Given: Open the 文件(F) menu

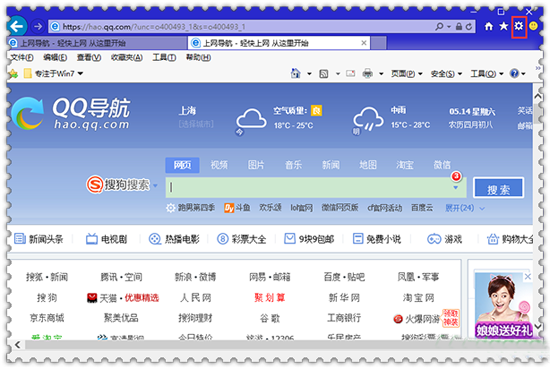Looking at the screenshot, I should [22, 58].
